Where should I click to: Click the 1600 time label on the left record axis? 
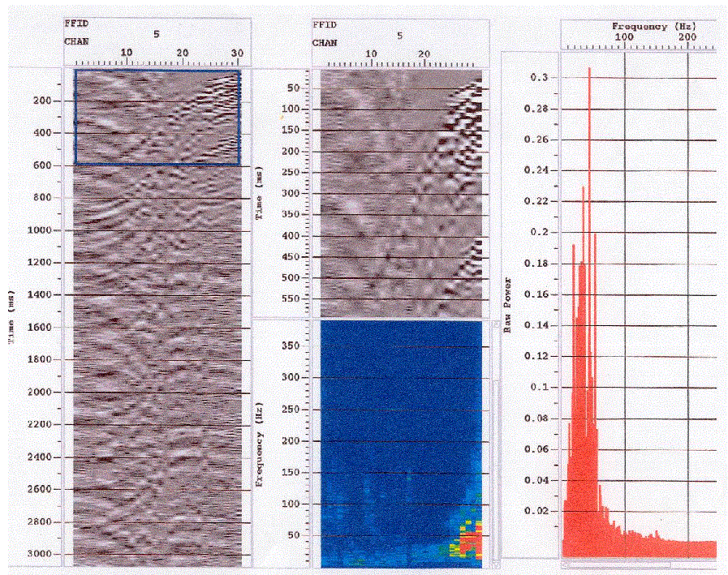pos(40,327)
